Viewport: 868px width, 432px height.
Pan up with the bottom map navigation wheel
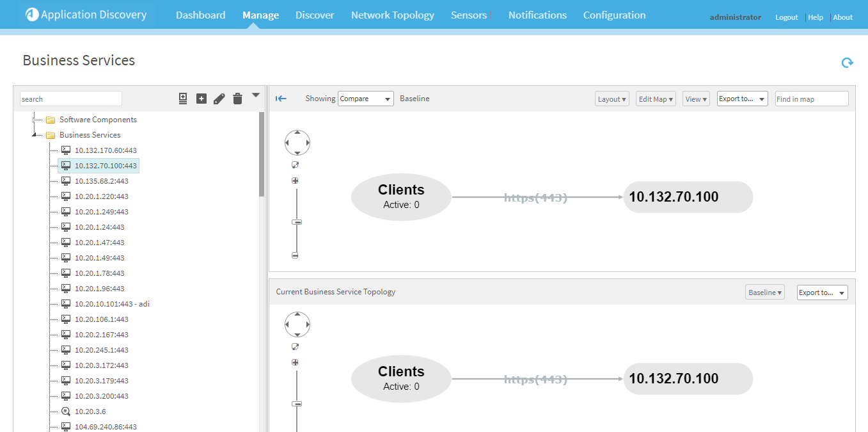click(x=297, y=314)
